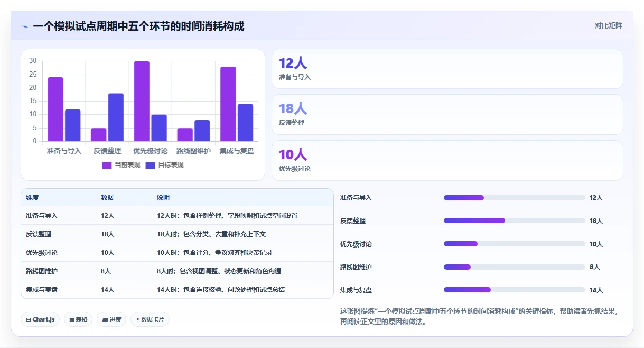Toggle the 目标表现 legend swatch
644x348 pixels.
150,165
